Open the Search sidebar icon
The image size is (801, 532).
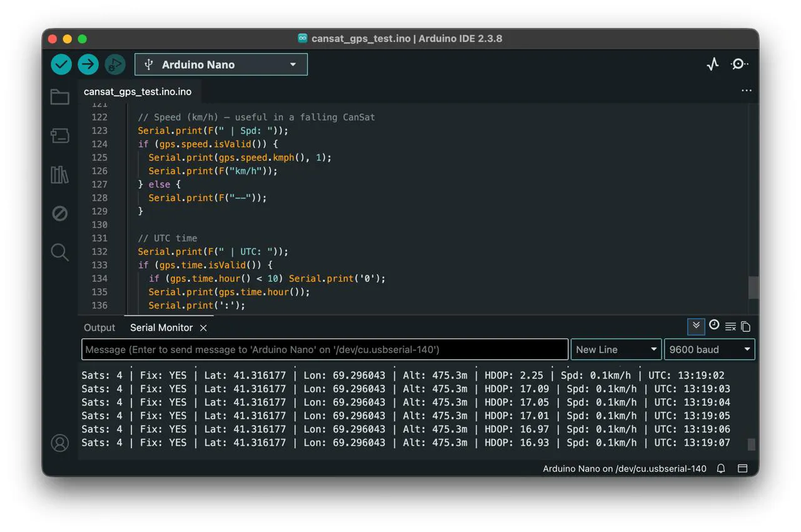click(x=59, y=252)
